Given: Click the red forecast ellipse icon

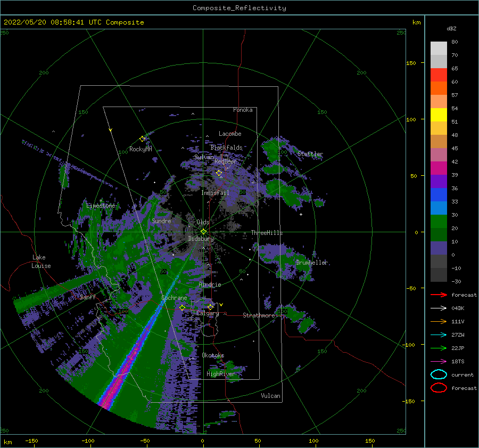Looking at the screenshot, I should tap(439, 388).
